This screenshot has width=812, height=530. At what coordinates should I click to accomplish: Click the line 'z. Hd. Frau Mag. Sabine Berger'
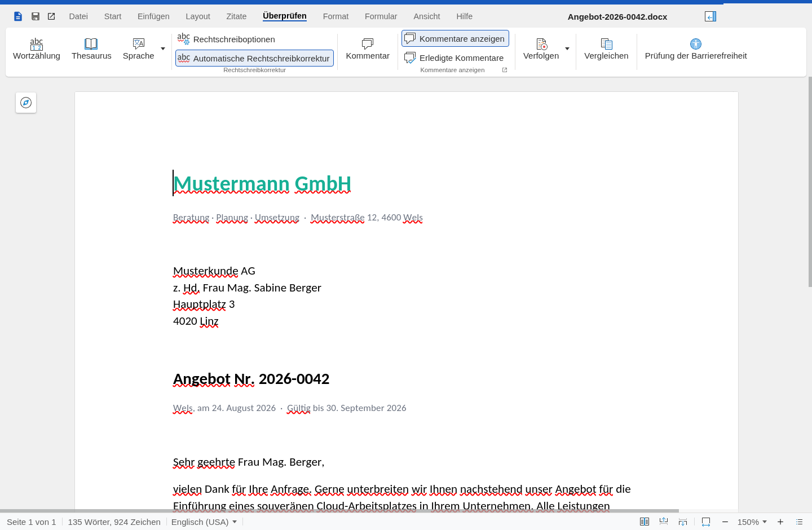coord(247,288)
